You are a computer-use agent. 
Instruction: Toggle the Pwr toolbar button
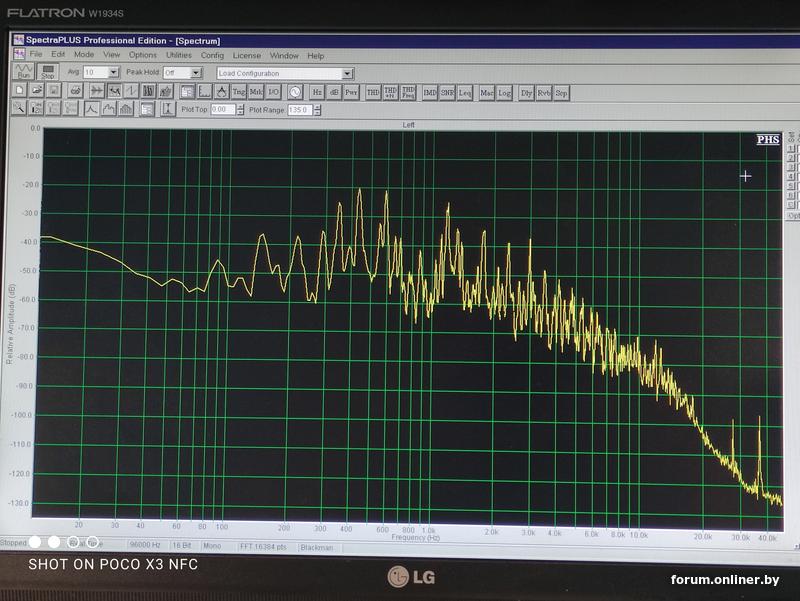(351, 92)
